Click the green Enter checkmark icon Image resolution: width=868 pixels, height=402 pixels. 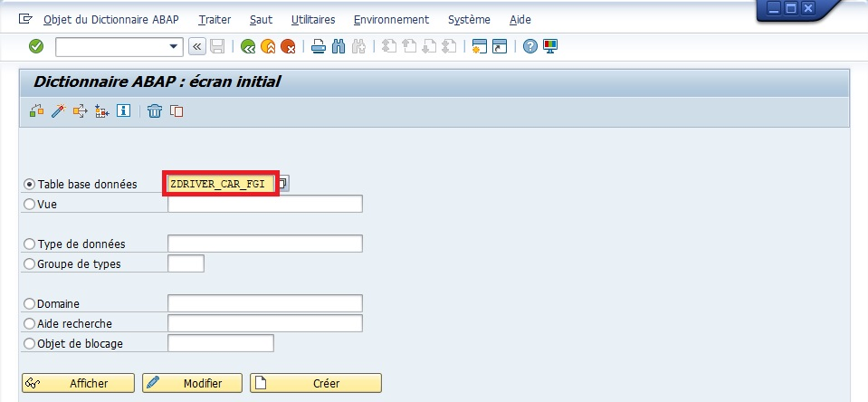pyautogui.click(x=36, y=46)
